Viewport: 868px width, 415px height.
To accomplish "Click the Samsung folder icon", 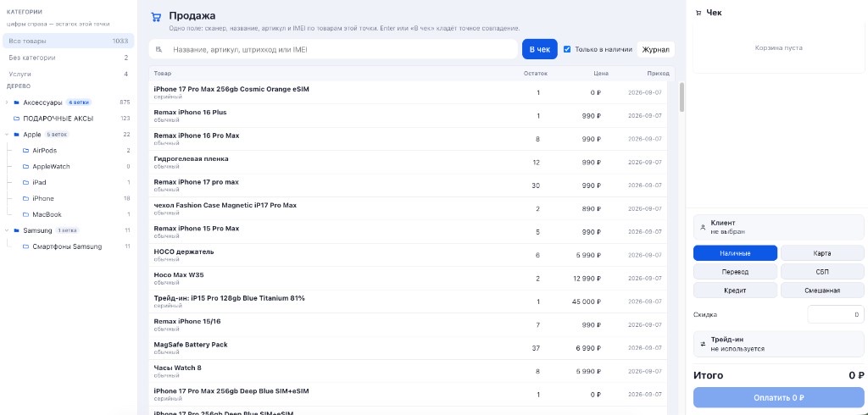I will click(x=17, y=230).
